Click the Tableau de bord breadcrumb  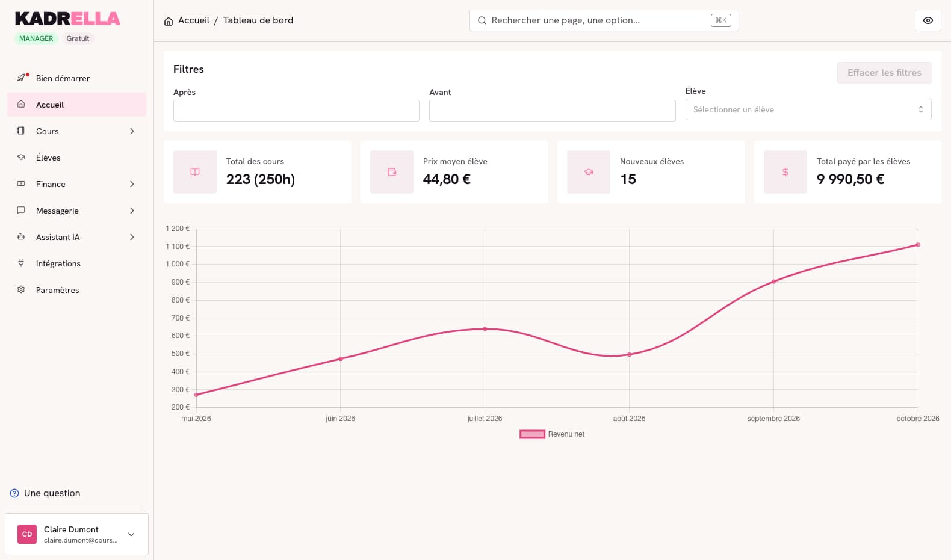pos(258,20)
